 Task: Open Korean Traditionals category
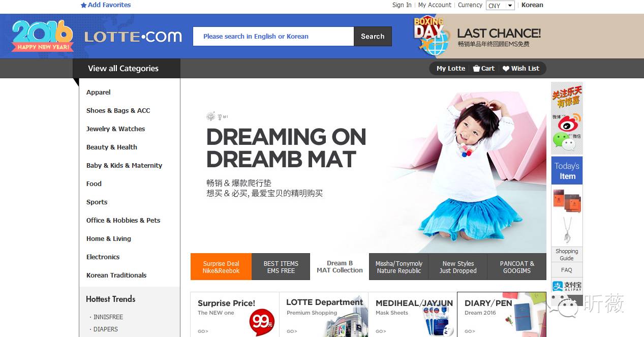coord(116,275)
